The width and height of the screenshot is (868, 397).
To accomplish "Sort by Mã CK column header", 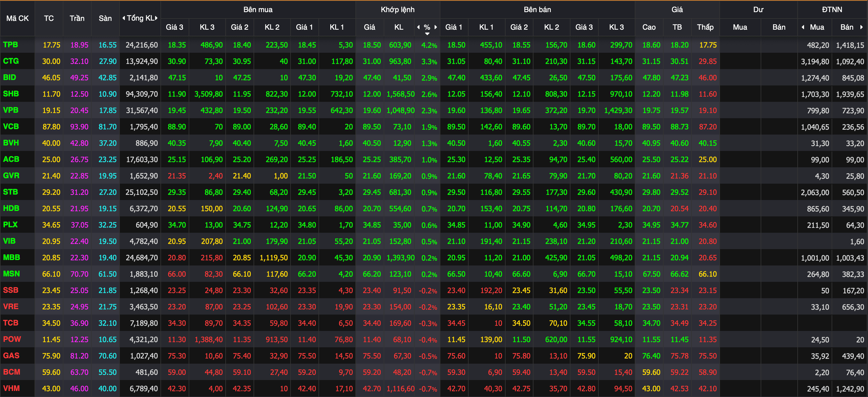I will point(18,18).
